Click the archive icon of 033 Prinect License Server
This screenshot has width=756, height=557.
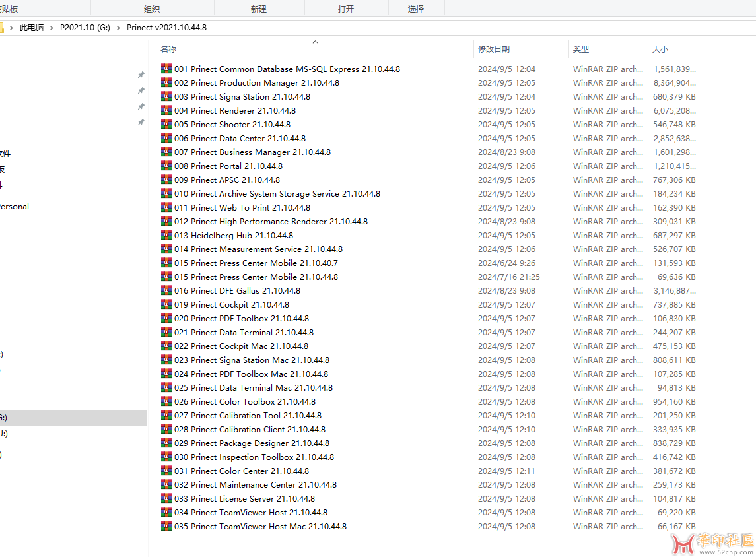click(166, 499)
